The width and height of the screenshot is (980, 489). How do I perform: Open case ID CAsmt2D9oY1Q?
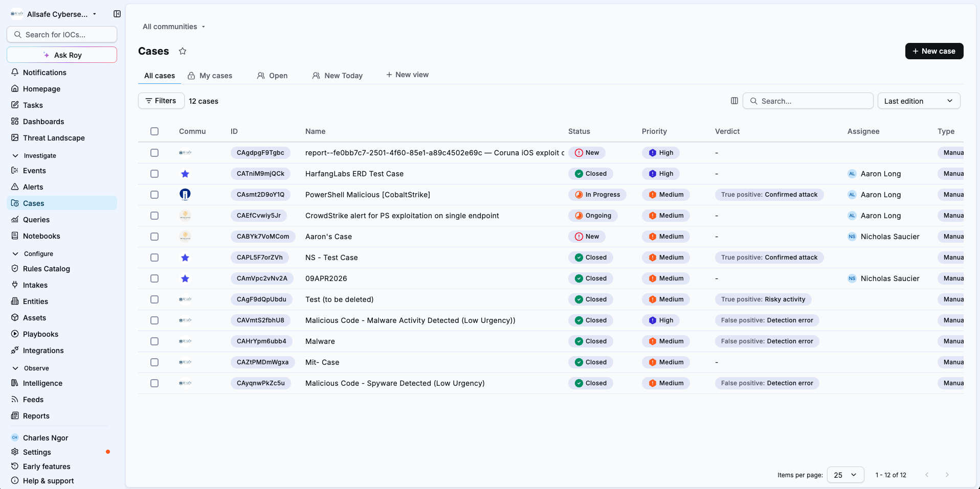(x=260, y=195)
